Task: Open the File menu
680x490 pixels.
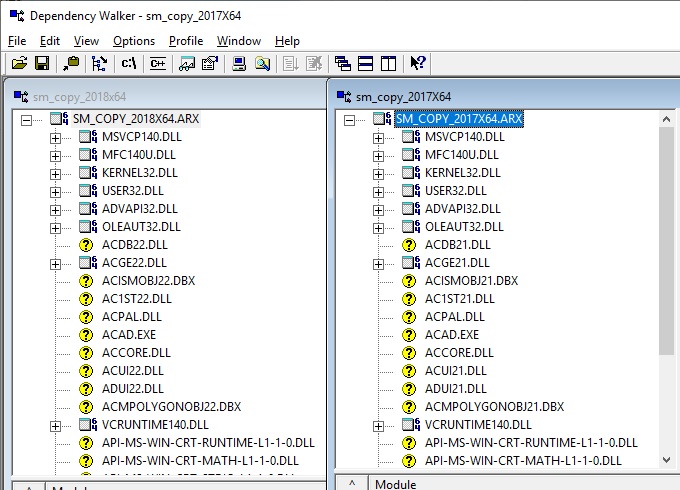Action: point(17,41)
